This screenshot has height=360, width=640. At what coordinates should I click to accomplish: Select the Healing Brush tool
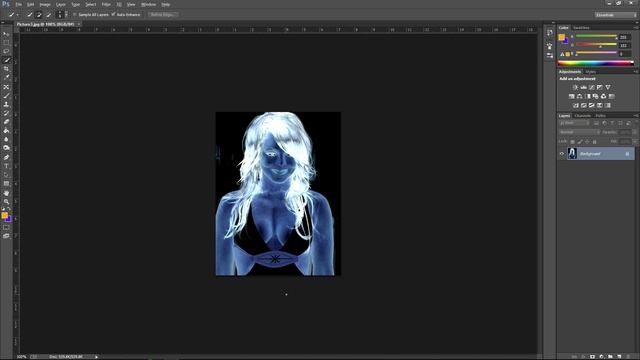pos(6,87)
